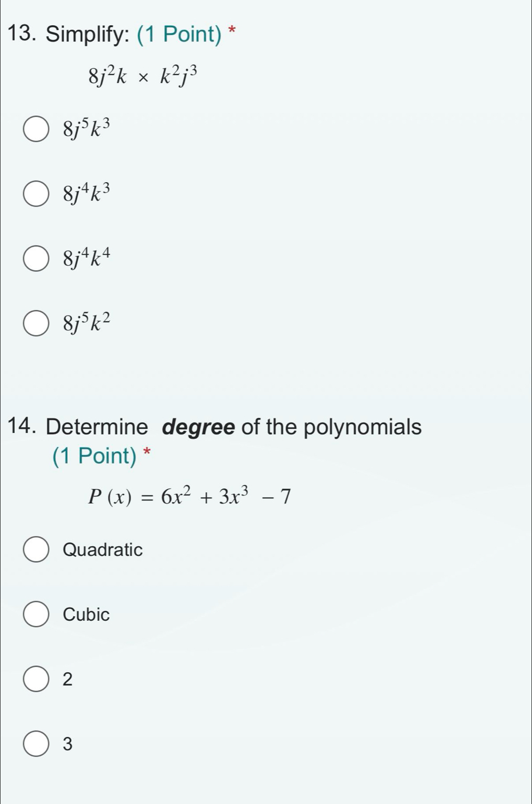The width and height of the screenshot is (532, 804).
Task: Pick the radio circle beside 8j⁵k²
Action: click(36, 324)
